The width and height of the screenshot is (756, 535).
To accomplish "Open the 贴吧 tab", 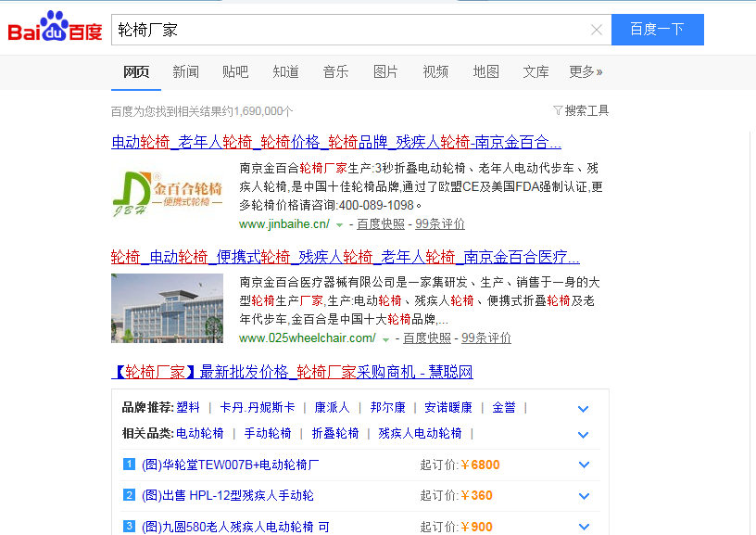I will (235, 72).
